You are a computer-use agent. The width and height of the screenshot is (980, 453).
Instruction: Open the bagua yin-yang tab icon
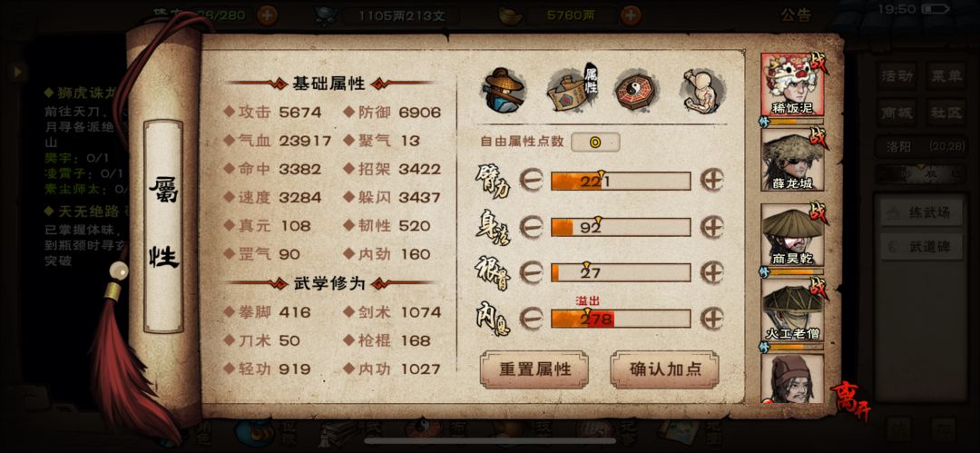(635, 91)
